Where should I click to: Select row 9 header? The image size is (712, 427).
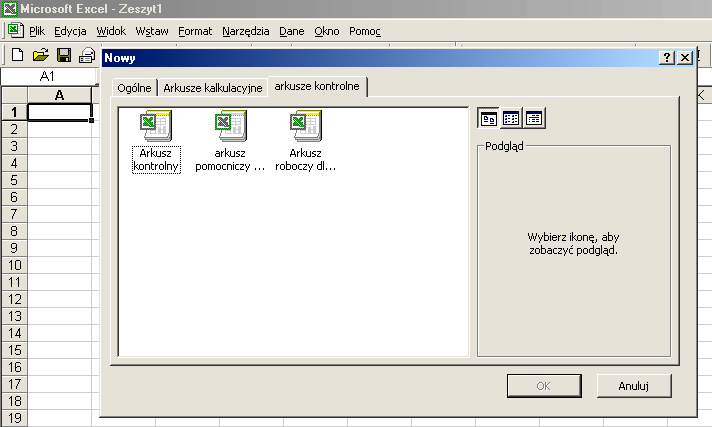point(15,248)
